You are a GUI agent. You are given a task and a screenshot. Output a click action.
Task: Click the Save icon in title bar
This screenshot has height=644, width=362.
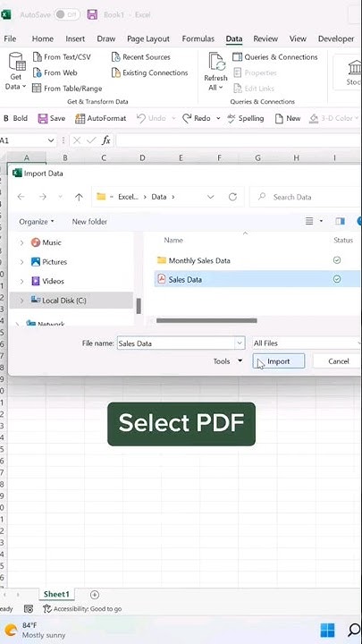(x=92, y=15)
